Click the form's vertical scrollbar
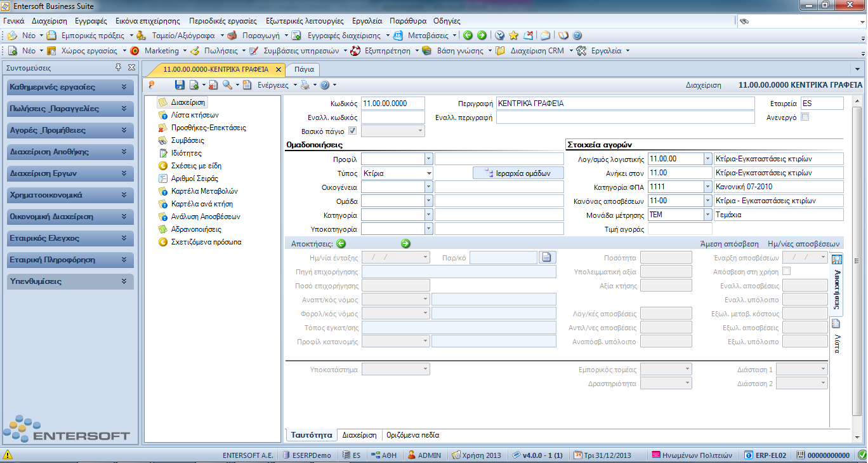 point(858,262)
